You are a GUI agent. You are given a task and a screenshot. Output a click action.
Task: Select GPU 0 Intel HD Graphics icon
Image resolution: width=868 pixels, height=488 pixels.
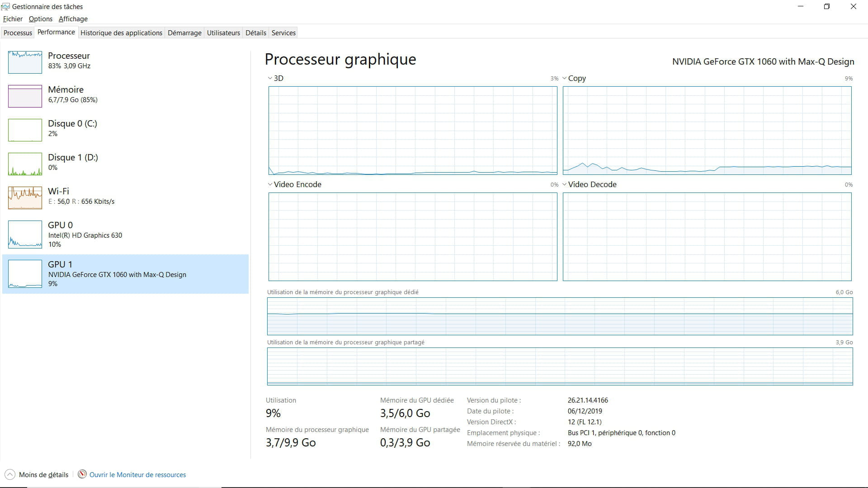(25, 234)
